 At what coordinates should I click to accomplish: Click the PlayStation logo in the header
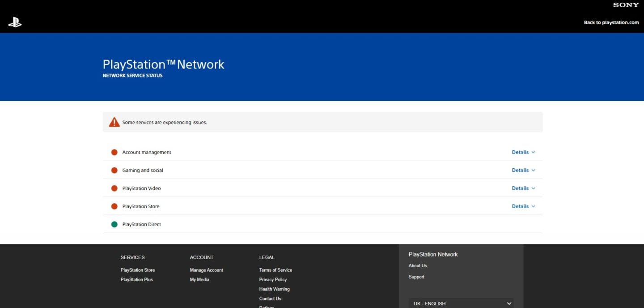[x=15, y=22]
